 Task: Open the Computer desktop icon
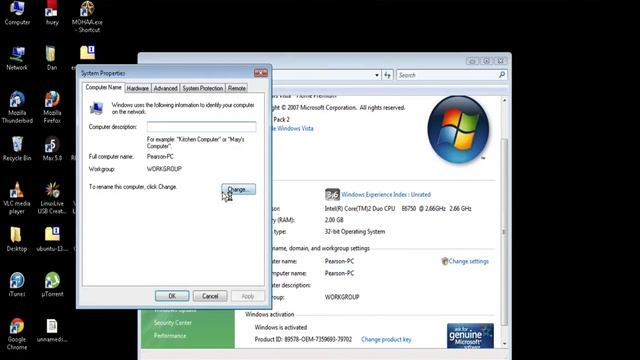click(x=17, y=12)
